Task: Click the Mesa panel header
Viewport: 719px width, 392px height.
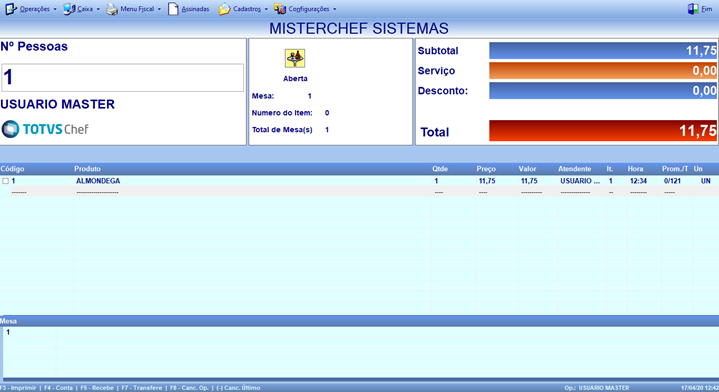Action: click(360, 321)
